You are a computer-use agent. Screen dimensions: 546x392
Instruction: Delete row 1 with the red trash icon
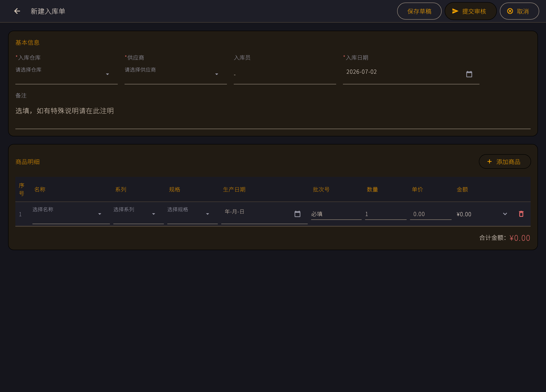[x=521, y=214]
